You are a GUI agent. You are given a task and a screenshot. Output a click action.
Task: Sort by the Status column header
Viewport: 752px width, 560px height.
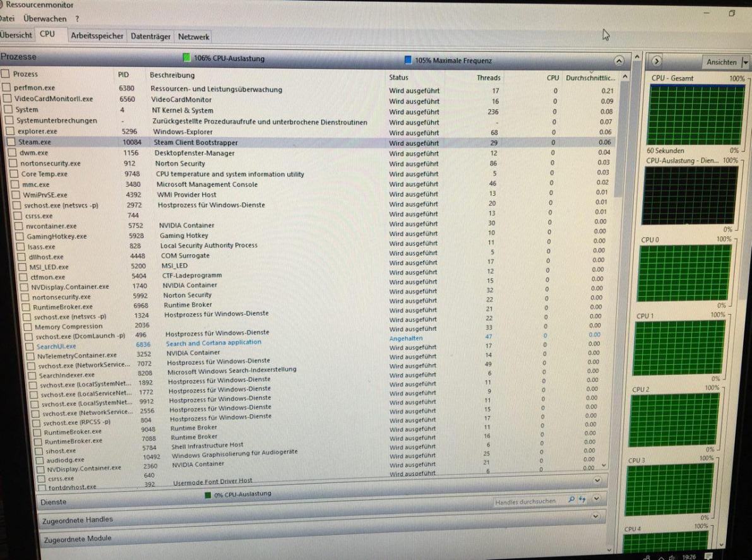point(398,77)
